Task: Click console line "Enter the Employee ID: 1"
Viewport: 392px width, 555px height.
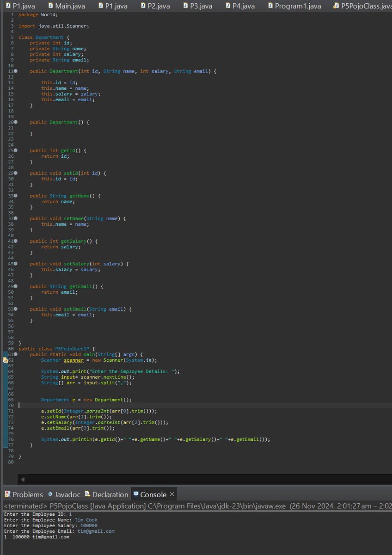Action: tap(38, 514)
